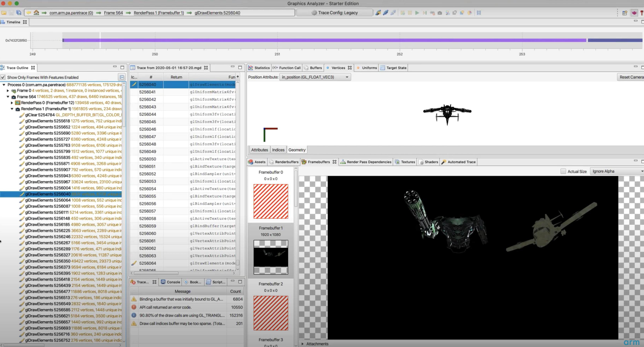
Task: Expand the Attachments section
Action: 302,344
